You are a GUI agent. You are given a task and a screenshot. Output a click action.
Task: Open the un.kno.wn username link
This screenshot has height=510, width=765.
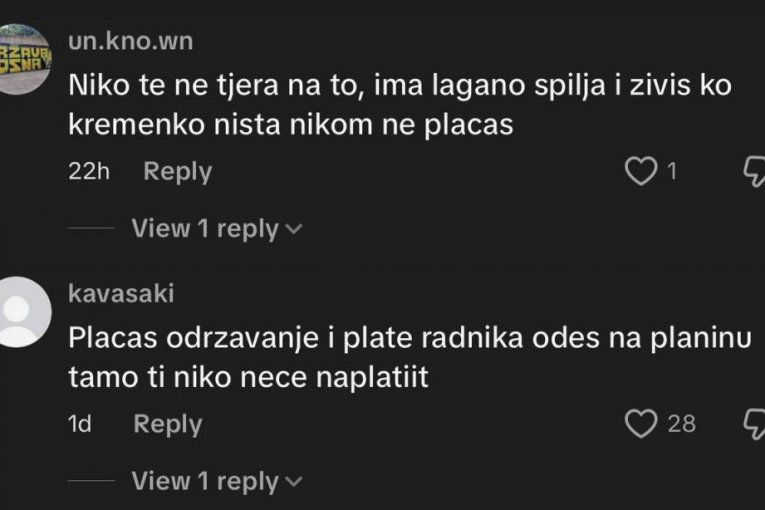130,41
